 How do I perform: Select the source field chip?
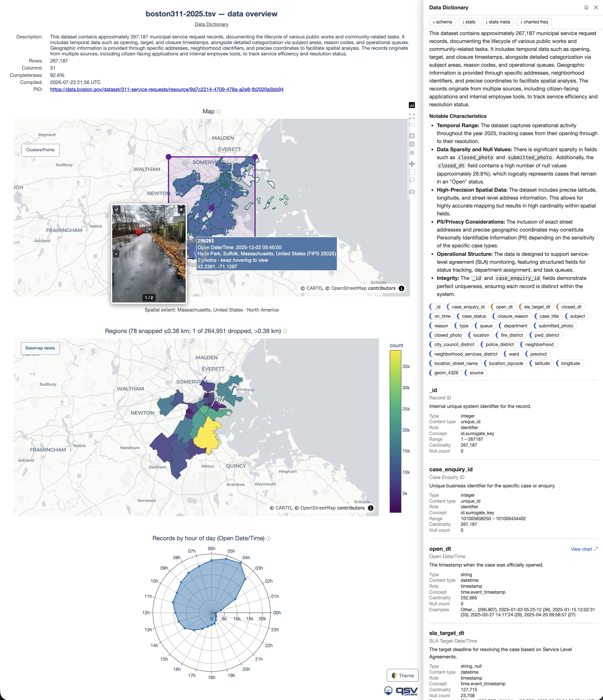476,373
